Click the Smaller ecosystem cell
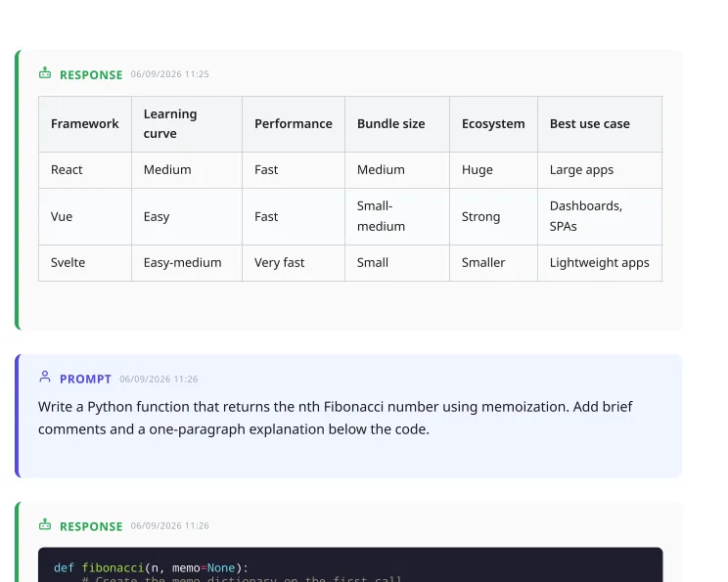The image size is (728, 582). point(493,263)
